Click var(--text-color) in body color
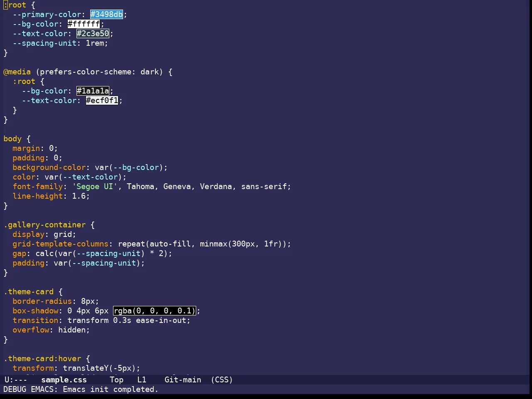 (x=83, y=177)
